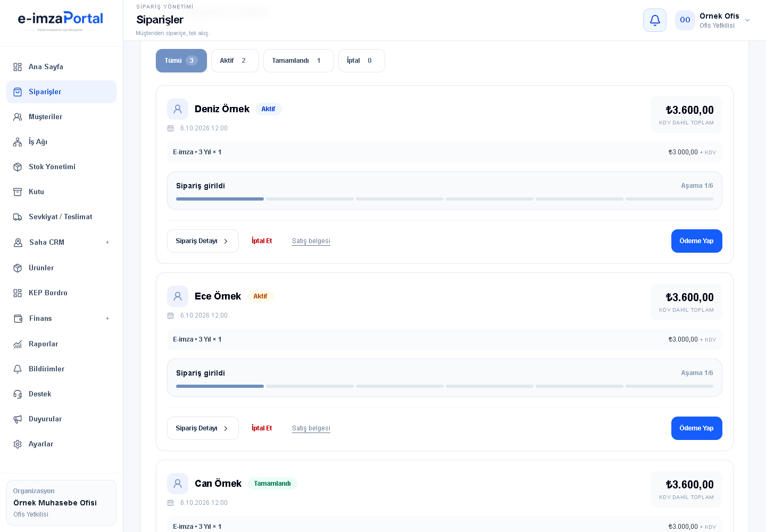Click the Destek headset icon

tap(18, 394)
